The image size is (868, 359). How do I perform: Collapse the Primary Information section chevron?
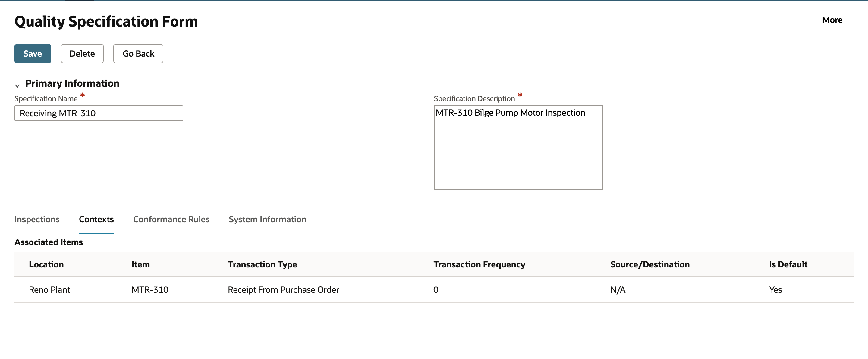coord(17,86)
